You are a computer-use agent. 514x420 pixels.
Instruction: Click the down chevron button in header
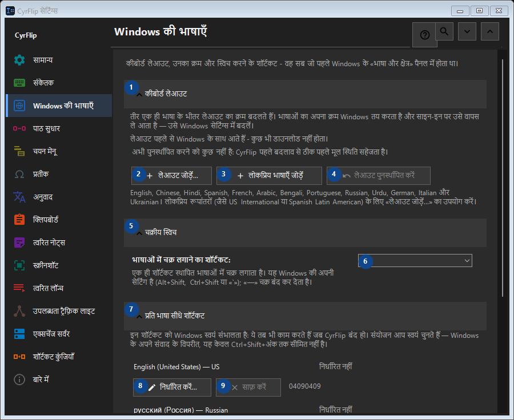click(x=467, y=31)
